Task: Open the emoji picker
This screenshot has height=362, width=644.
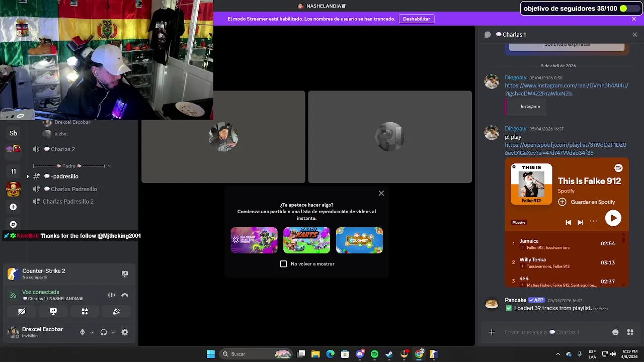Action: coord(615,332)
